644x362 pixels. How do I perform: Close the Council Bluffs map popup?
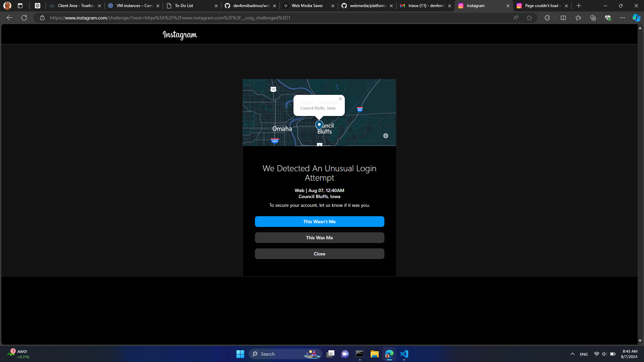pos(340,99)
